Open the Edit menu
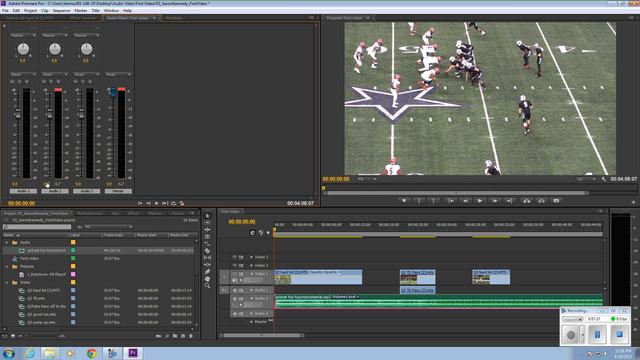Viewport: 640px width, 360px height. click(x=16, y=11)
